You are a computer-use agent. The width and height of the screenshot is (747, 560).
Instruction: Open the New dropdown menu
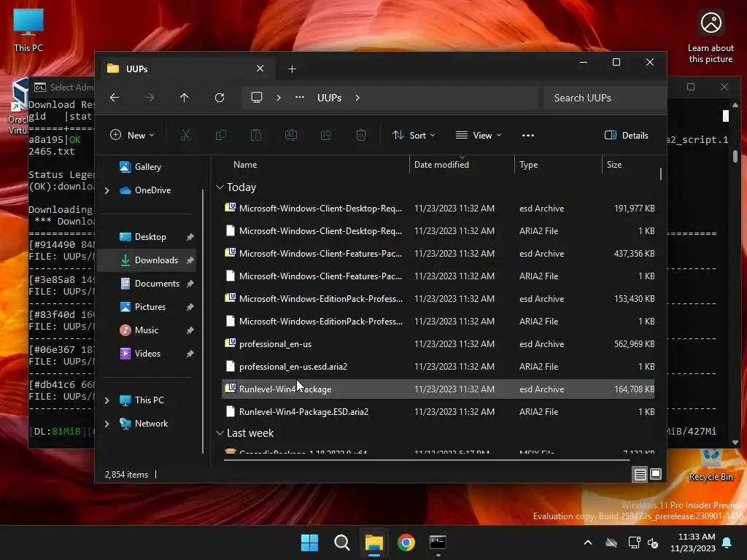click(133, 135)
